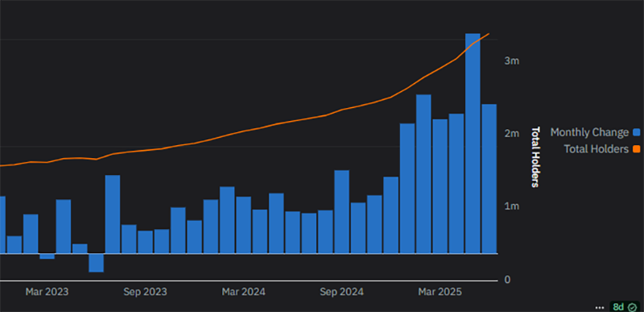Image resolution: width=644 pixels, height=312 pixels.
Task: Click the Sep 2023 axis label
Action: point(145,292)
